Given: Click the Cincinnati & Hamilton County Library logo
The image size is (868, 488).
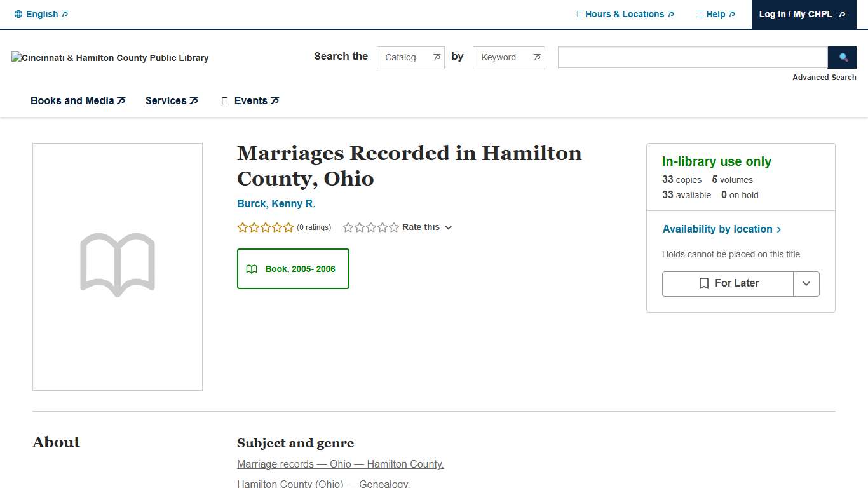Looking at the screenshot, I should [109, 57].
